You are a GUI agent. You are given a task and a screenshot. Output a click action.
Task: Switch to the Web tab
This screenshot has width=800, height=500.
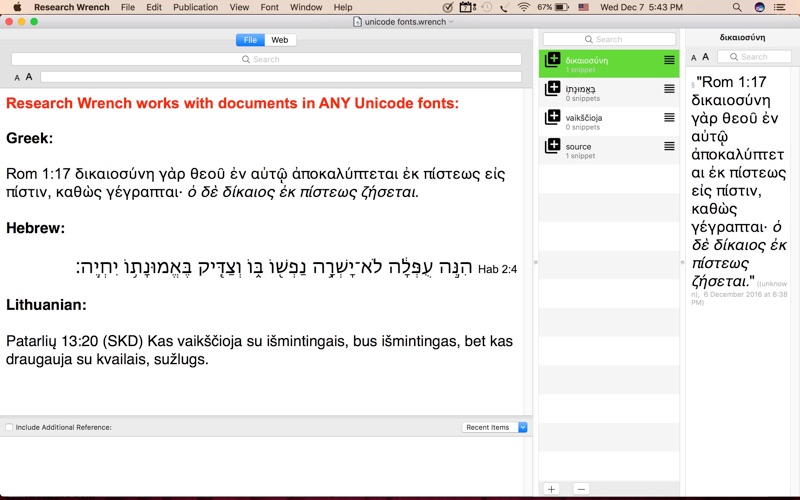[280, 40]
